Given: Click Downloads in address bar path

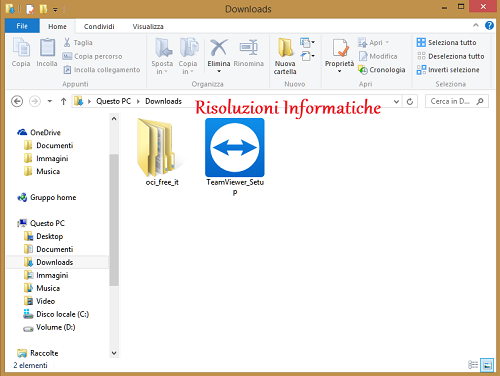Looking at the screenshot, I should pyautogui.click(x=163, y=101).
